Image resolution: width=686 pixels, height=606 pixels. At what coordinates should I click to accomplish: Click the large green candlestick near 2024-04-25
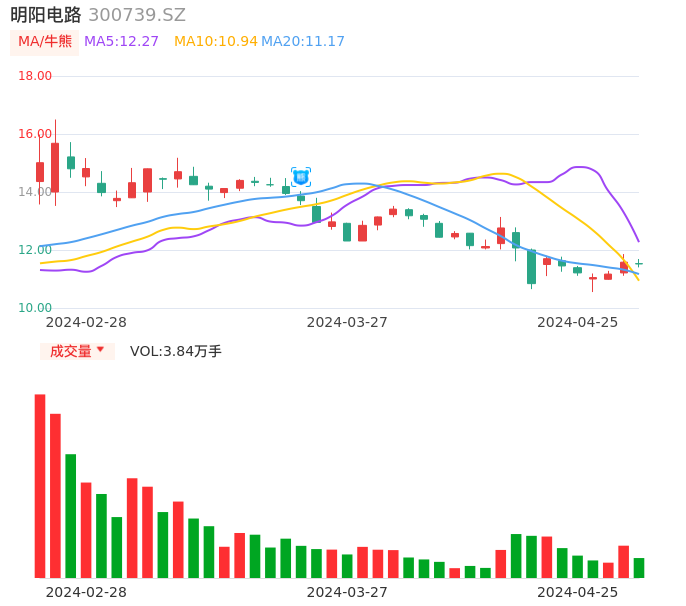(531, 267)
